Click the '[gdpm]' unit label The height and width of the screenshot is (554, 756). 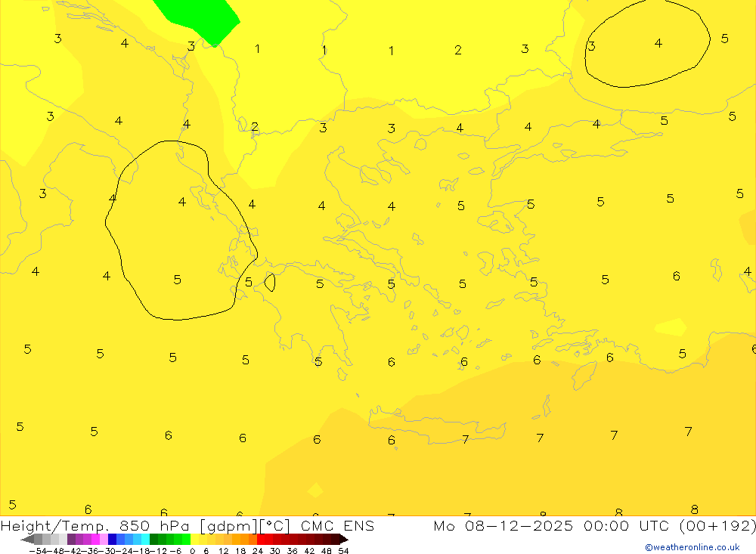tap(228, 526)
